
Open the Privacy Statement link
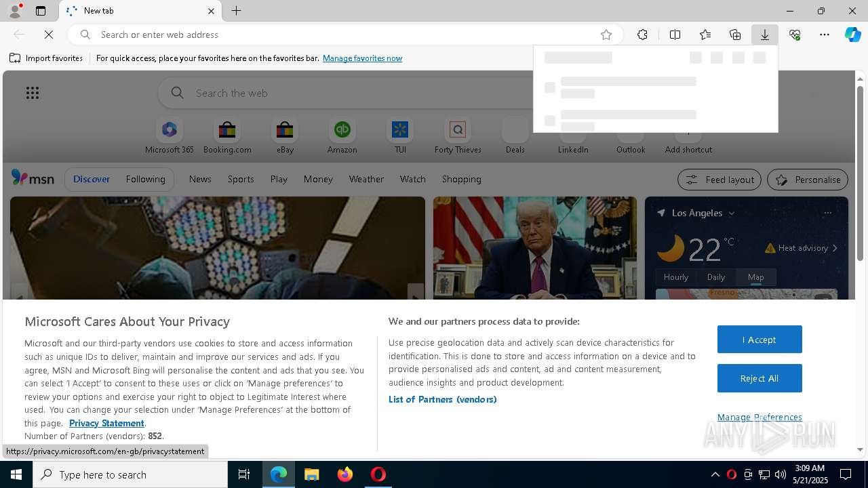[x=106, y=423]
